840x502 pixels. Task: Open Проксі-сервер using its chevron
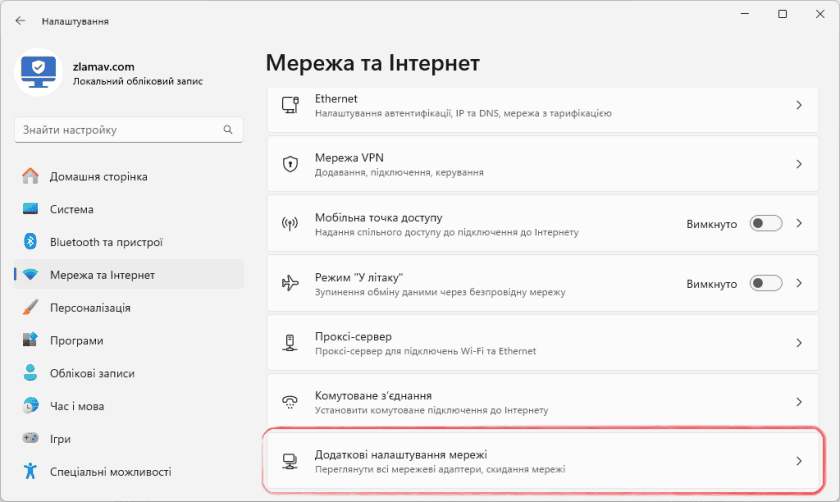(x=799, y=342)
